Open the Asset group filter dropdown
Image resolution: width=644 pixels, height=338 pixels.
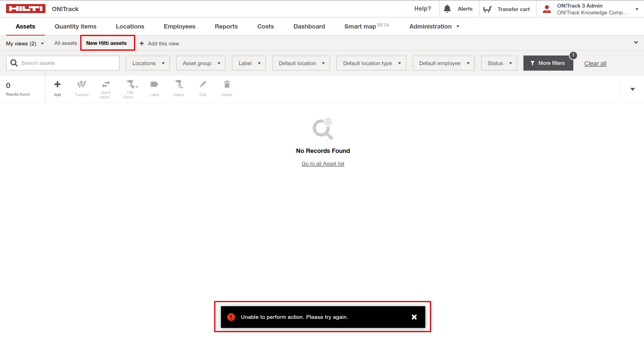tap(201, 63)
